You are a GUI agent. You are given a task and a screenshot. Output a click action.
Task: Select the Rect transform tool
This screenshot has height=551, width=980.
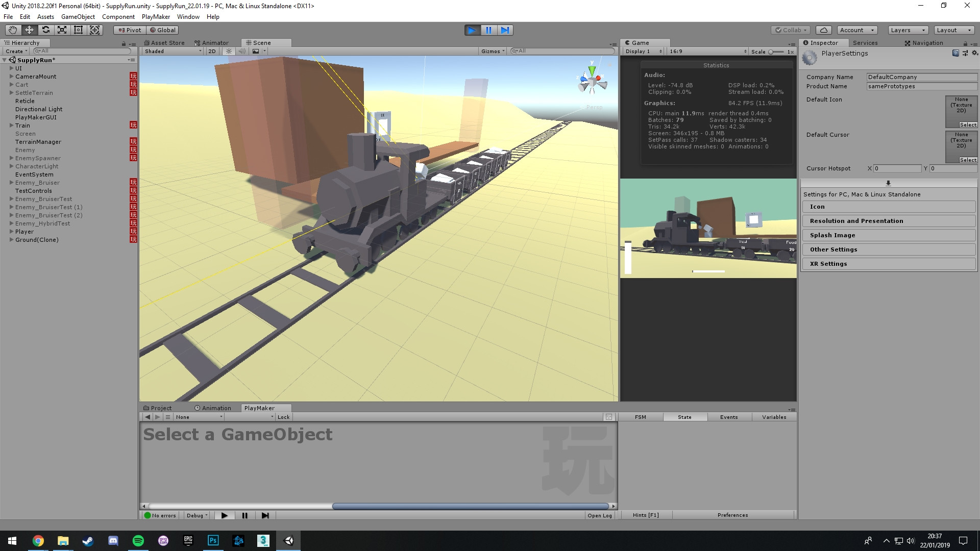pyautogui.click(x=78, y=30)
